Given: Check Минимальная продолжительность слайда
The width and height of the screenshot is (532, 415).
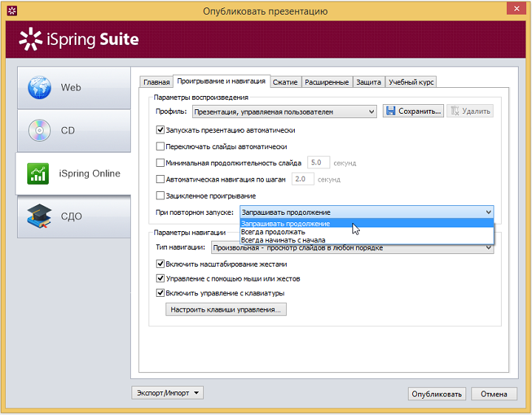Looking at the screenshot, I should pos(160,162).
